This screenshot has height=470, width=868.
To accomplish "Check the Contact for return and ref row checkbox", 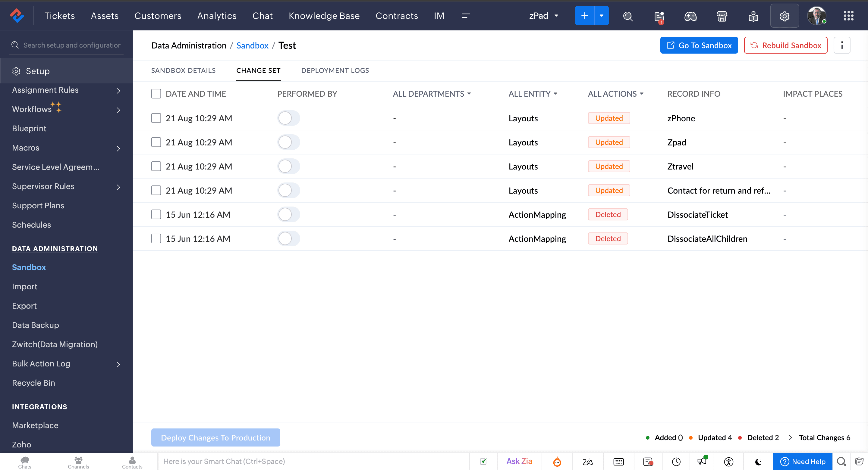I will (x=156, y=190).
